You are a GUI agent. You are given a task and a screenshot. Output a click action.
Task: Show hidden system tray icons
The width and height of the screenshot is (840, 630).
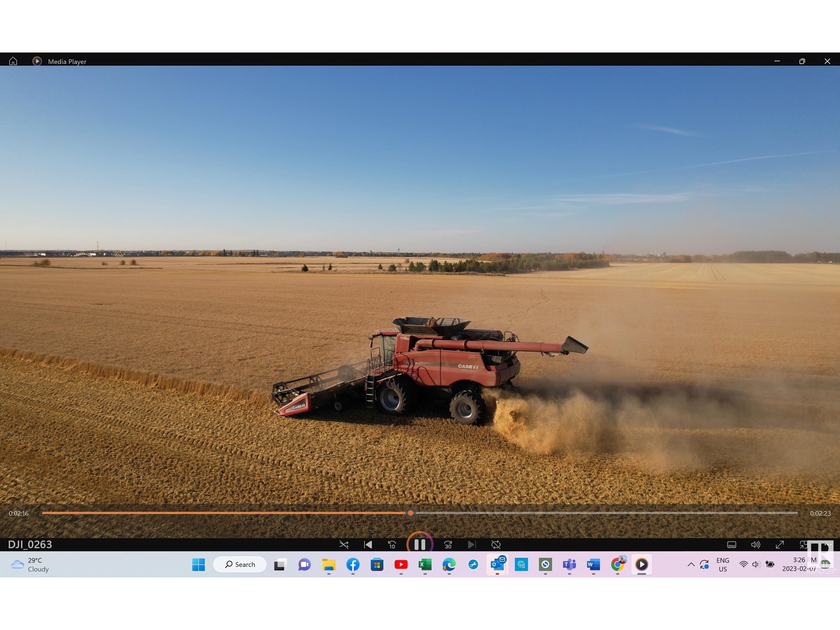(691, 564)
